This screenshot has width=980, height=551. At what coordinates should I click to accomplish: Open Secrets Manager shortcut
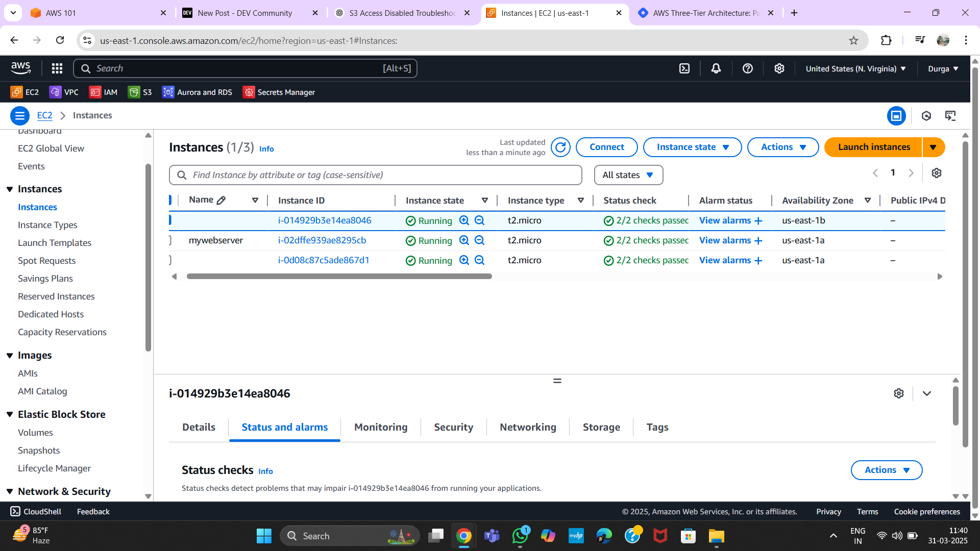tap(279, 92)
